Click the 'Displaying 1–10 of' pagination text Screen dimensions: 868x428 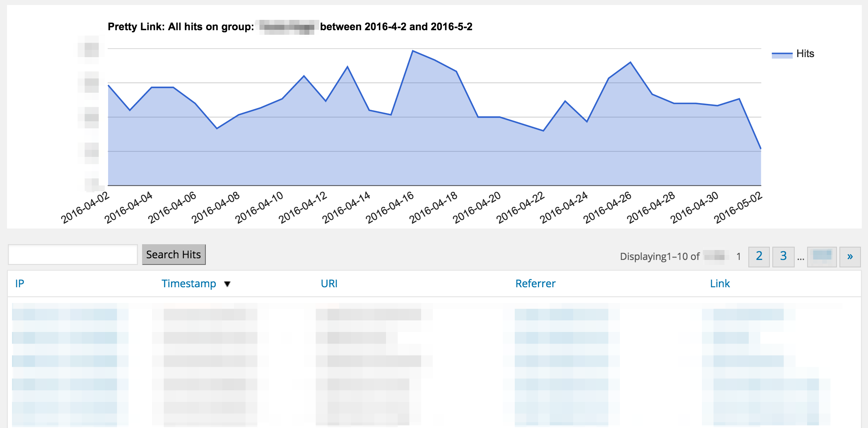point(660,257)
